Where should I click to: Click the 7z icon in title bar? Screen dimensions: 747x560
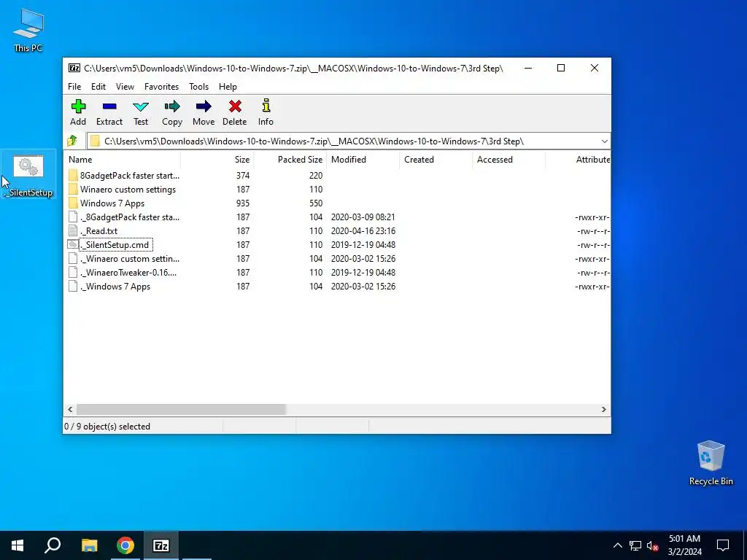click(74, 68)
